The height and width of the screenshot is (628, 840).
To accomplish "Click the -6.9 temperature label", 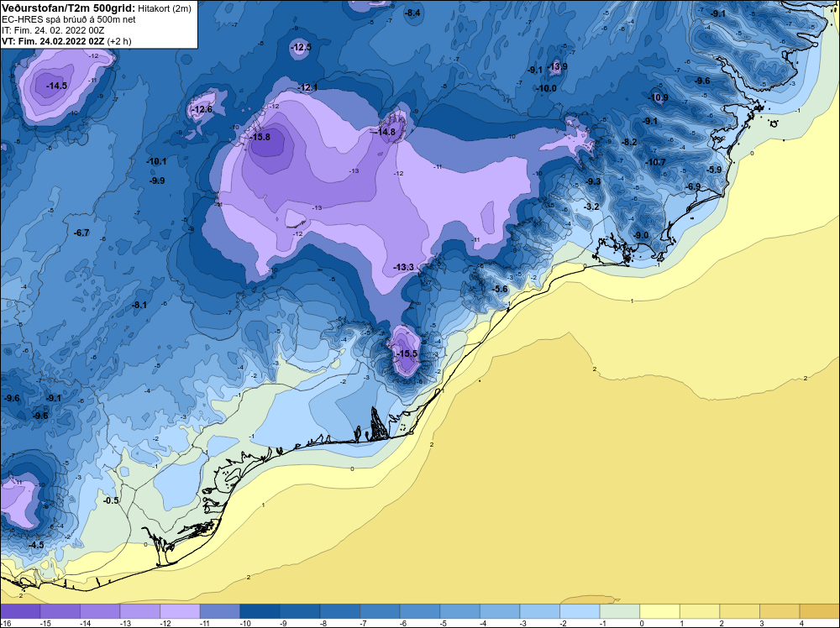I will click(x=693, y=186).
